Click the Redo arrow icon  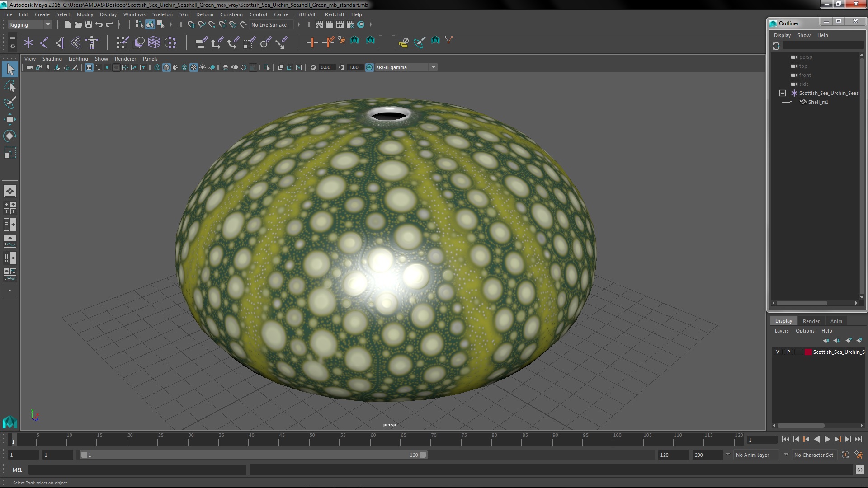click(109, 25)
